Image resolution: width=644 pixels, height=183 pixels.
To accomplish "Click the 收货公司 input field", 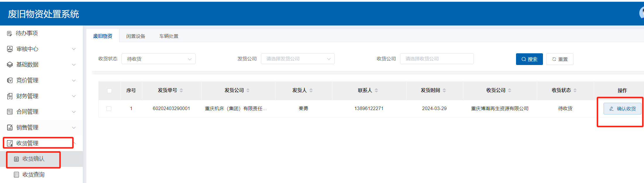I will tap(437, 59).
